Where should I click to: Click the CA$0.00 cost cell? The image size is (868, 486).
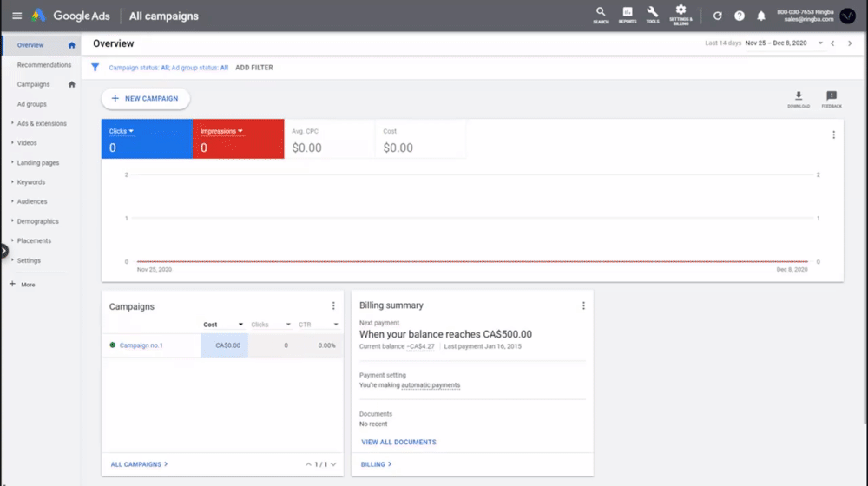pyautogui.click(x=224, y=345)
